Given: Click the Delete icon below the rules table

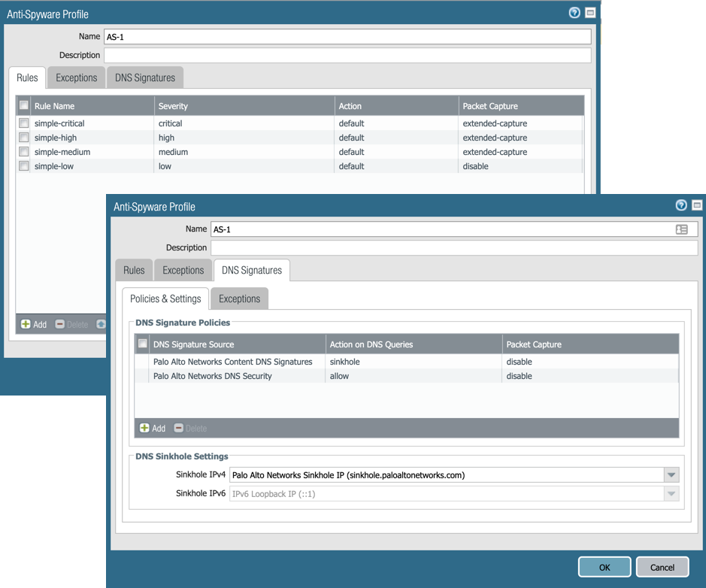Looking at the screenshot, I should (60, 324).
